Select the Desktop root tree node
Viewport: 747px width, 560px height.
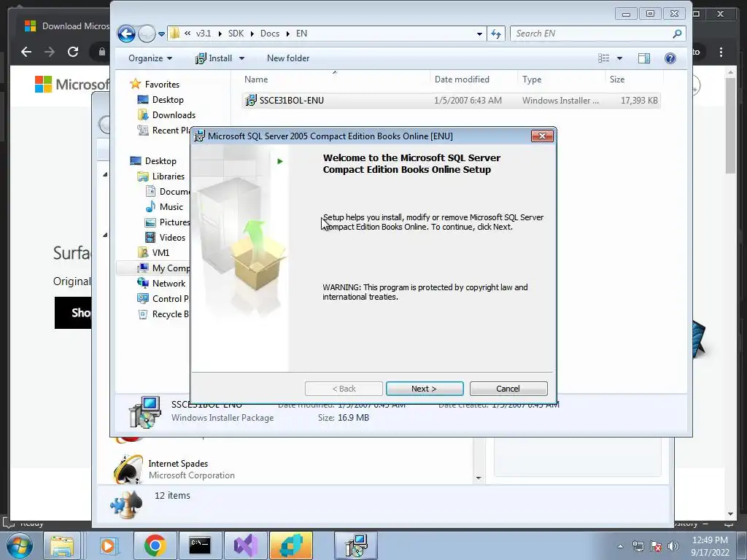160,161
